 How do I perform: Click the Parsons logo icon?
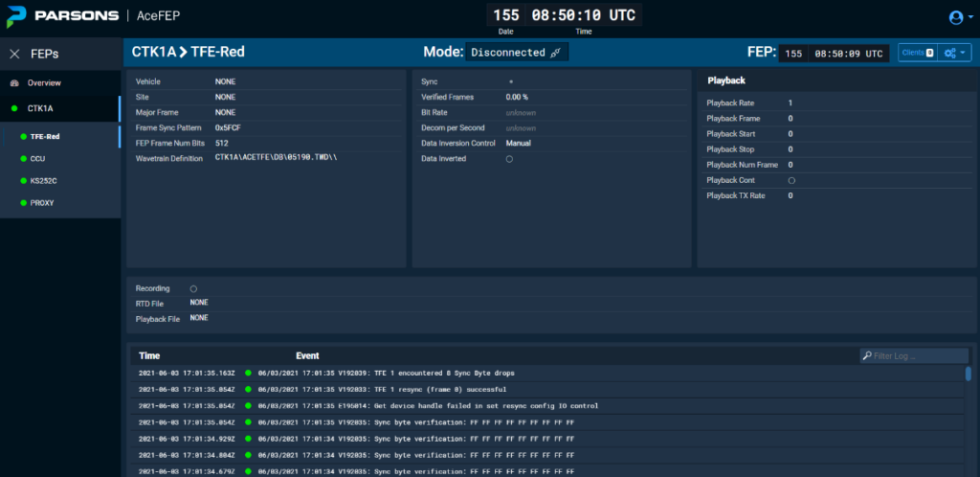[18, 16]
